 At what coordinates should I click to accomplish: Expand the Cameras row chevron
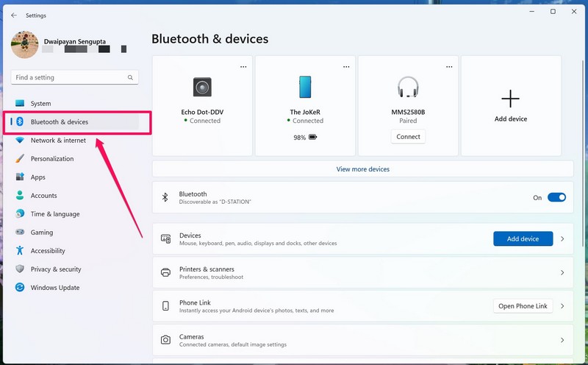coord(562,340)
